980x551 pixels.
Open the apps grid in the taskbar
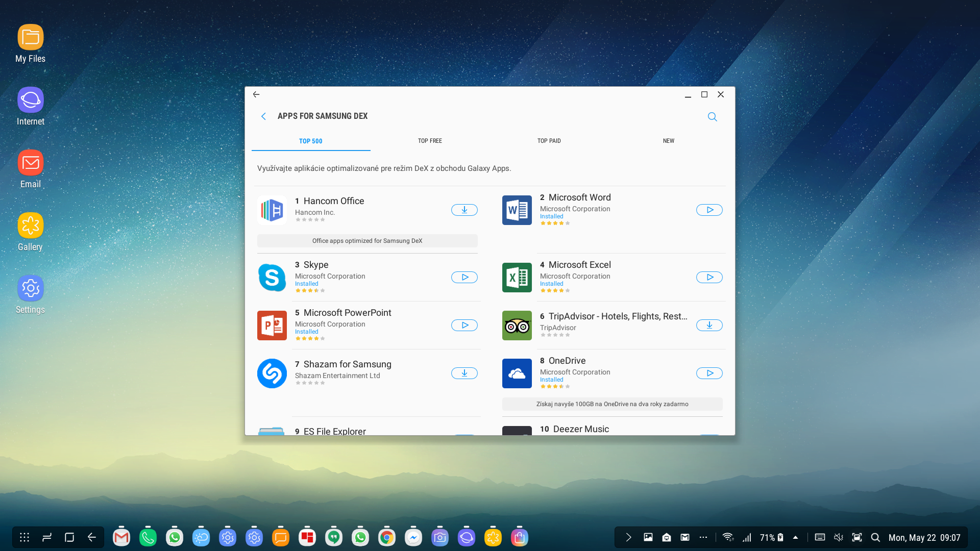pyautogui.click(x=24, y=537)
